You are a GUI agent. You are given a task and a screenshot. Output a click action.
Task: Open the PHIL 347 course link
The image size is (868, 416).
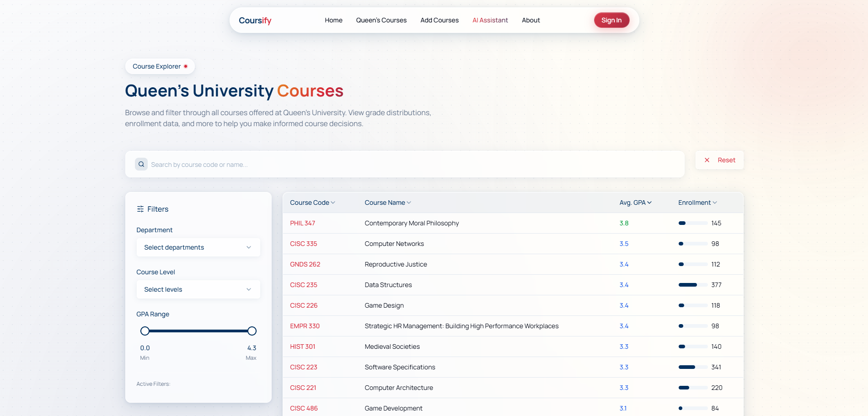(x=302, y=223)
